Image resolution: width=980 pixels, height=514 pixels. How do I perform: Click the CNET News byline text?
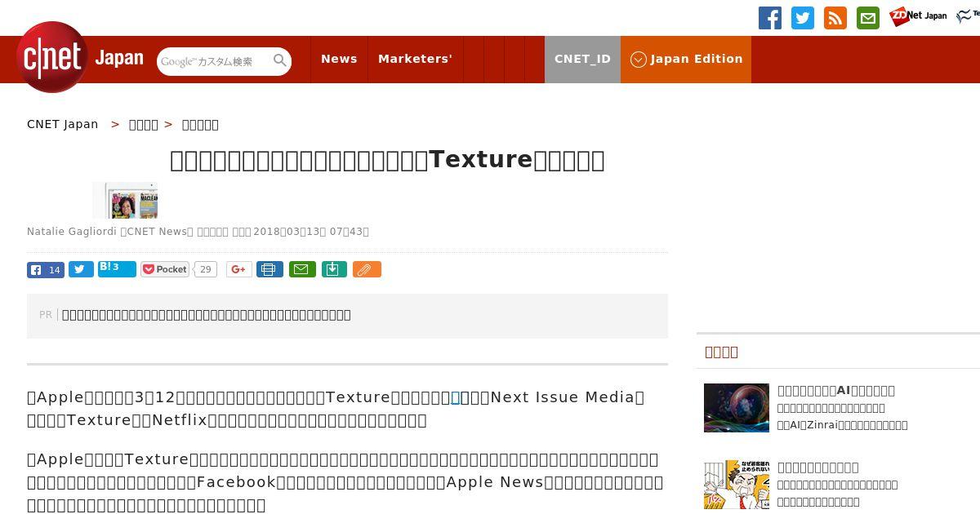point(157,232)
